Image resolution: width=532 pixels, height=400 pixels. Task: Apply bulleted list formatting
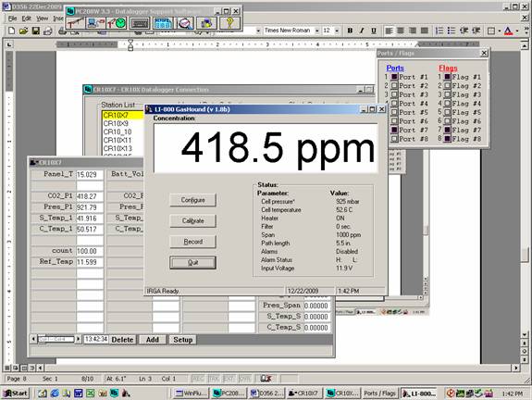pyautogui.click(x=452, y=31)
